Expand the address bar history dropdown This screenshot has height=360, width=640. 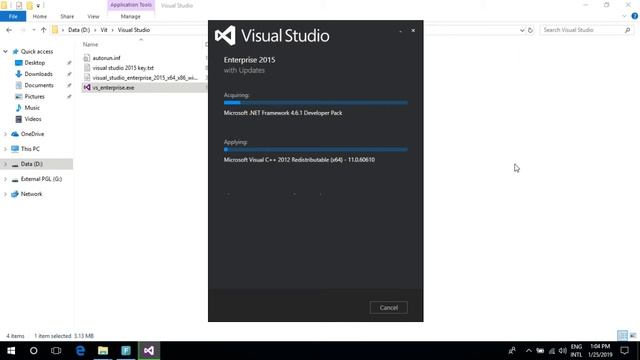[522, 30]
